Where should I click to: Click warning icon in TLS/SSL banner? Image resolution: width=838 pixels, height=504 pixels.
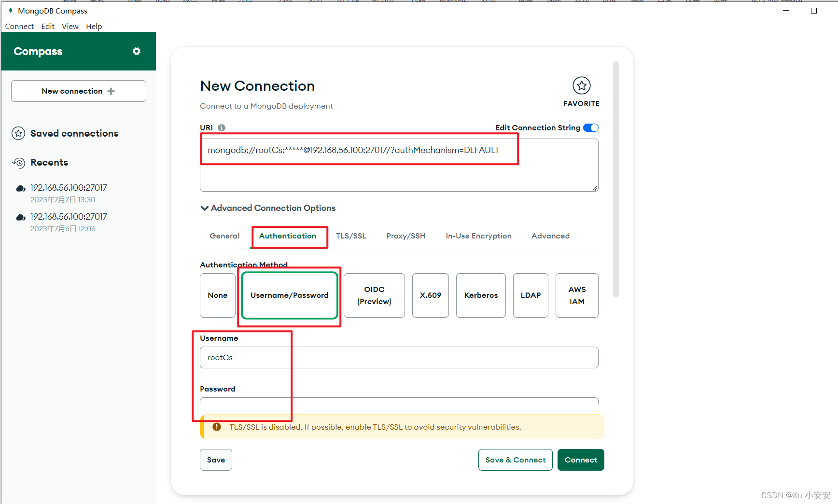click(x=216, y=427)
